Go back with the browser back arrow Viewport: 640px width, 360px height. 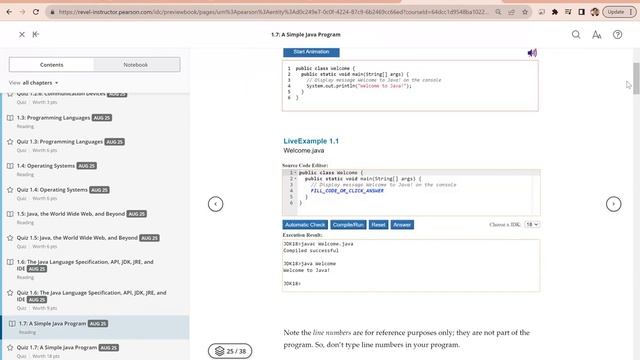coord(9,12)
